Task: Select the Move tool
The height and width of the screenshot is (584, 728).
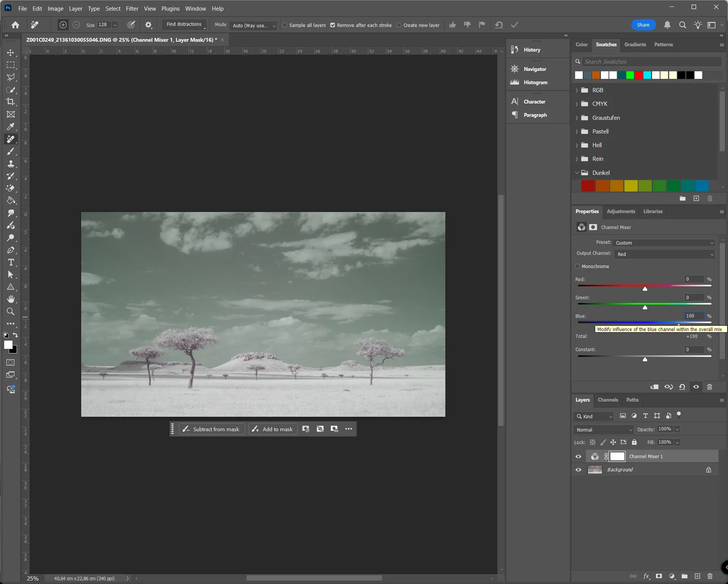Action: pyautogui.click(x=11, y=53)
